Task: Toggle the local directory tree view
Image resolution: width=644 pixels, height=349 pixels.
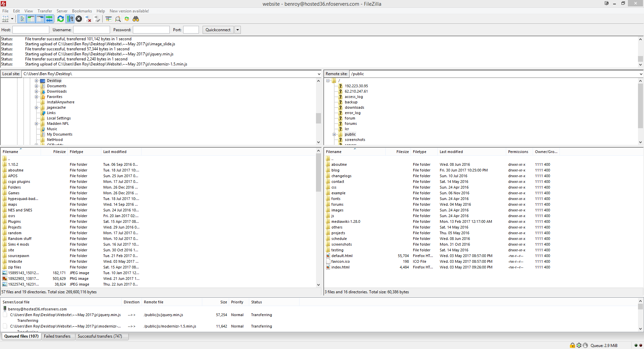Action: click(31, 19)
